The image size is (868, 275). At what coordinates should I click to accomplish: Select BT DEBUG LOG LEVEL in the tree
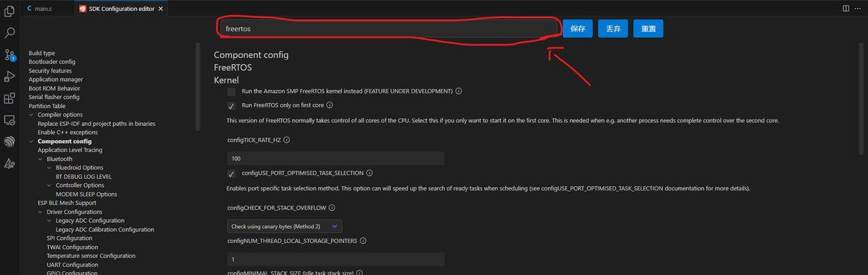[83, 177]
